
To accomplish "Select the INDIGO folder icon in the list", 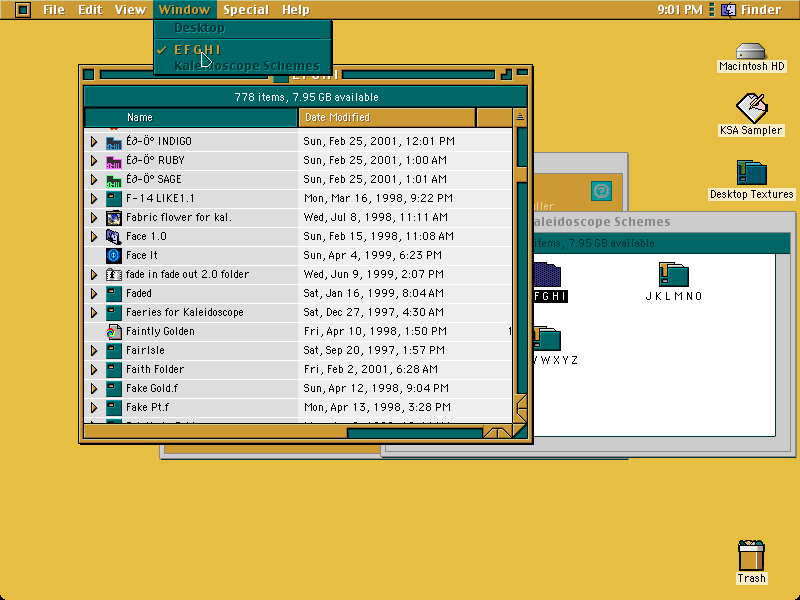I will 113,141.
